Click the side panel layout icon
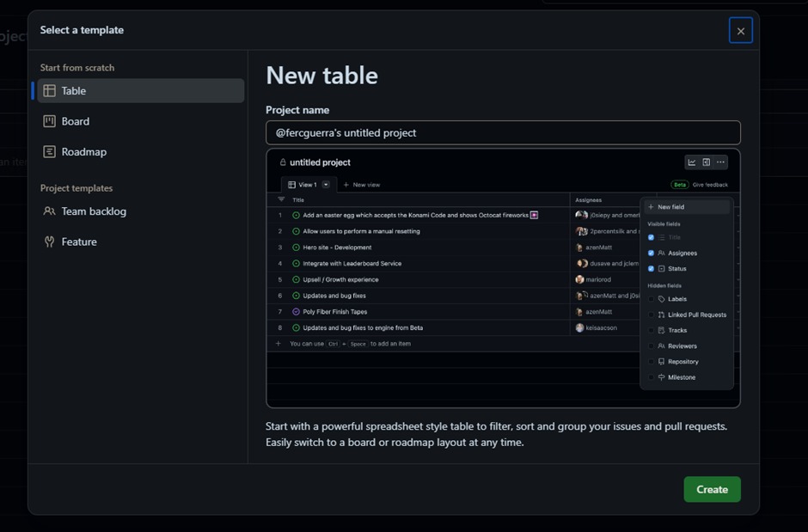808x532 pixels. [x=707, y=162]
